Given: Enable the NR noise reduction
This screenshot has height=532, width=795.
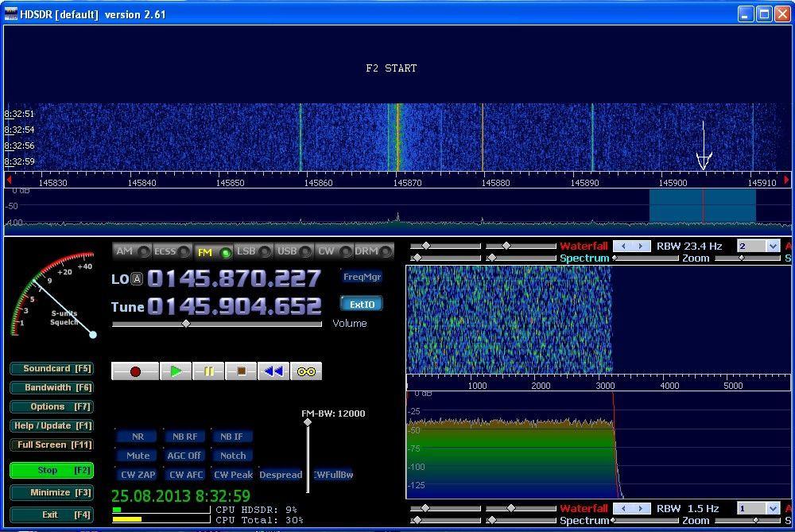Looking at the screenshot, I should (138, 437).
